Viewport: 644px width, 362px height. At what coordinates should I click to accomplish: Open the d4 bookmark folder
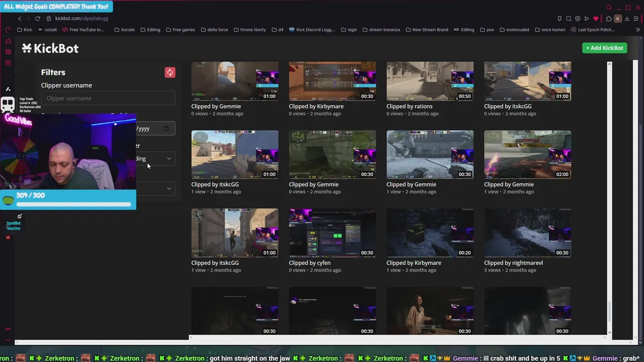[277, 30]
